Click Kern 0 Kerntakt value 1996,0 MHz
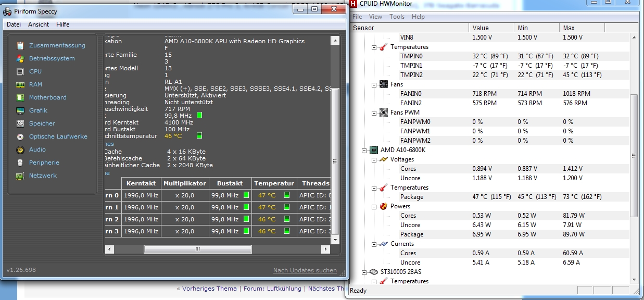The height and width of the screenshot is (300, 644). coord(141,195)
